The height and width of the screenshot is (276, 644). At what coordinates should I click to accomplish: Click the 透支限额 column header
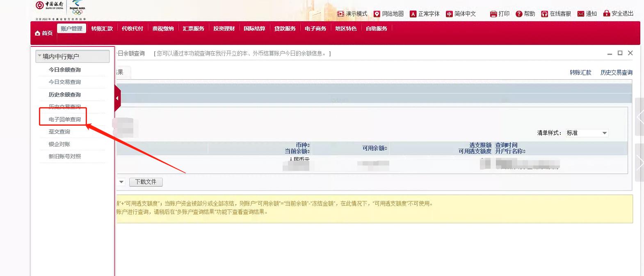(480, 145)
